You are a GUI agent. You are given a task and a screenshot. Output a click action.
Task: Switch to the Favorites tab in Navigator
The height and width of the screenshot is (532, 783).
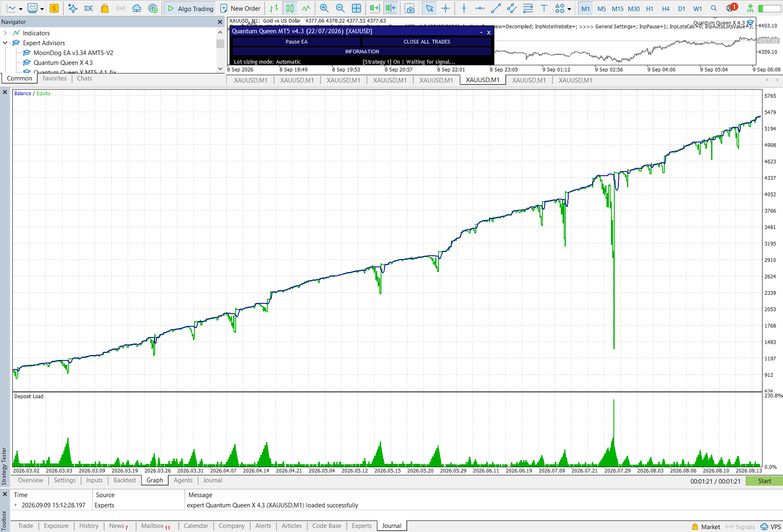(x=55, y=78)
